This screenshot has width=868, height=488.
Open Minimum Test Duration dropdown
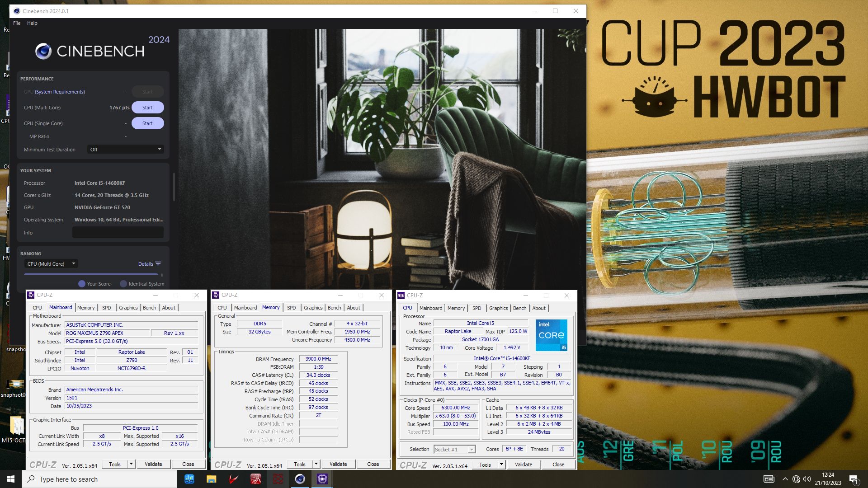[125, 150]
